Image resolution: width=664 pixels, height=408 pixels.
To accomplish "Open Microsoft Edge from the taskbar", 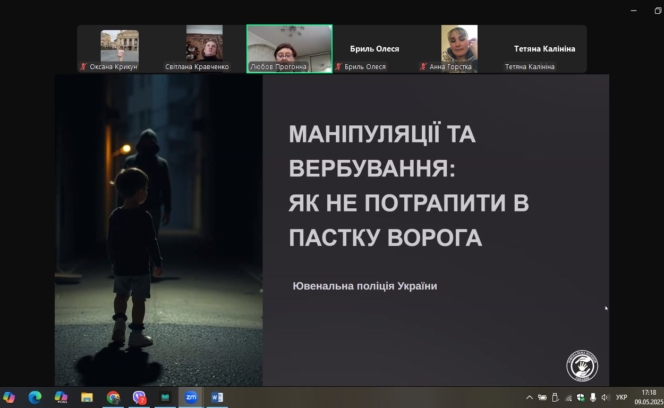I will [x=35, y=397].
